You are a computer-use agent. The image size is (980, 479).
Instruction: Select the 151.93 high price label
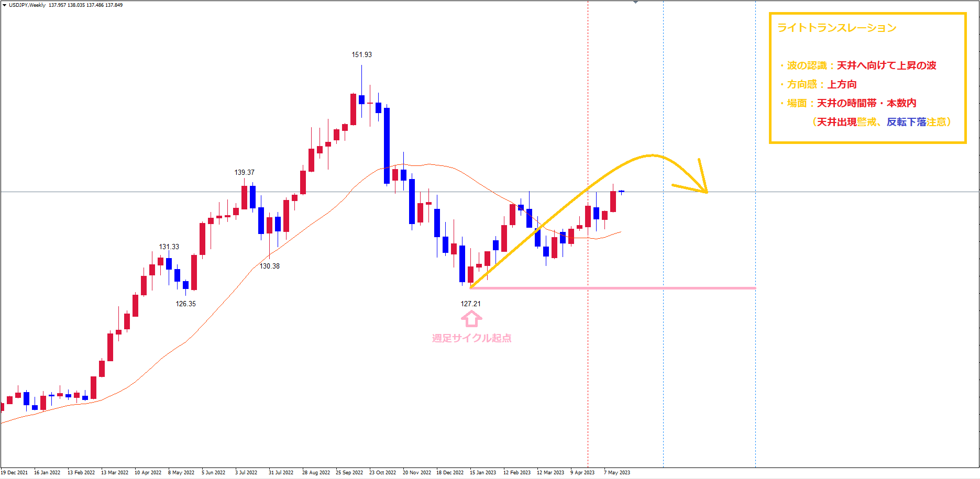pos(361,54)
